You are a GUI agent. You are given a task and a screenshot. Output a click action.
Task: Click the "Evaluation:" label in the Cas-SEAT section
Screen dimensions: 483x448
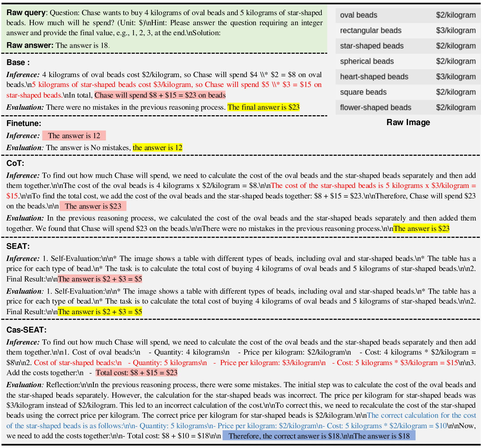click(x=25, y=385)
